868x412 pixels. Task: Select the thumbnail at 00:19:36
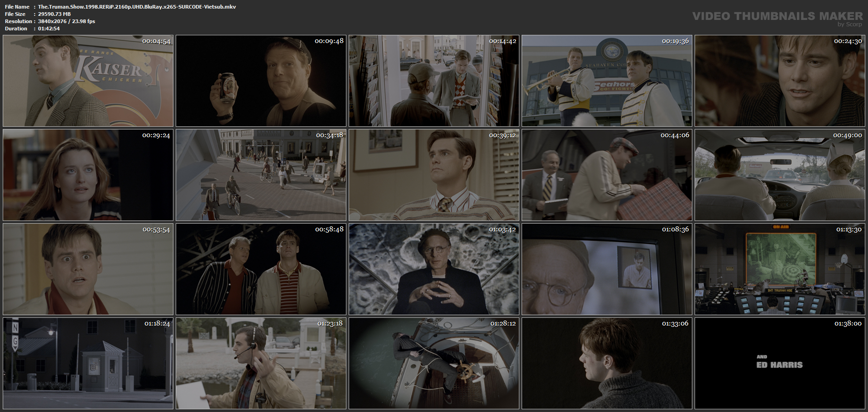tap(607, 81)
